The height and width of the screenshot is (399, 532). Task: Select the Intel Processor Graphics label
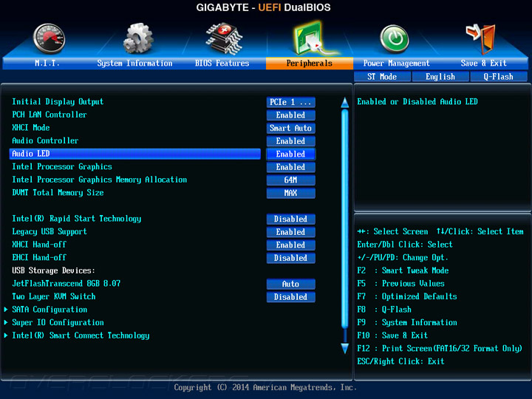point(62,166)
